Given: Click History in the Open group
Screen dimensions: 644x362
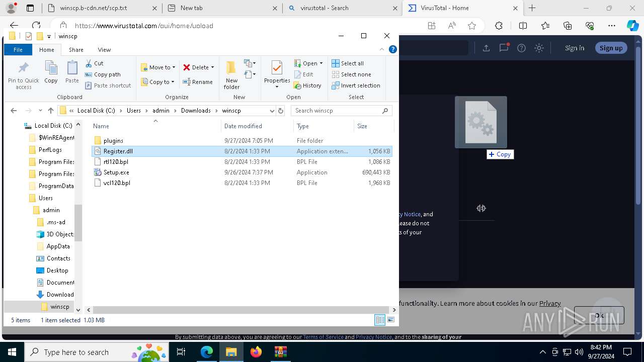Looking at the screenshot, I should 307,85.
